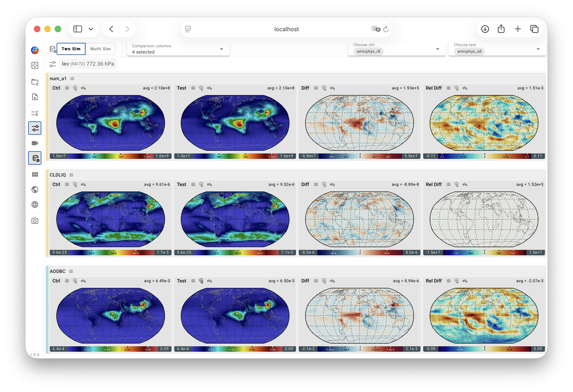This screenshot has height=392, width=573.
Task: Click the wireframe globe projection icon in sidebar
Action: (35, 205)
